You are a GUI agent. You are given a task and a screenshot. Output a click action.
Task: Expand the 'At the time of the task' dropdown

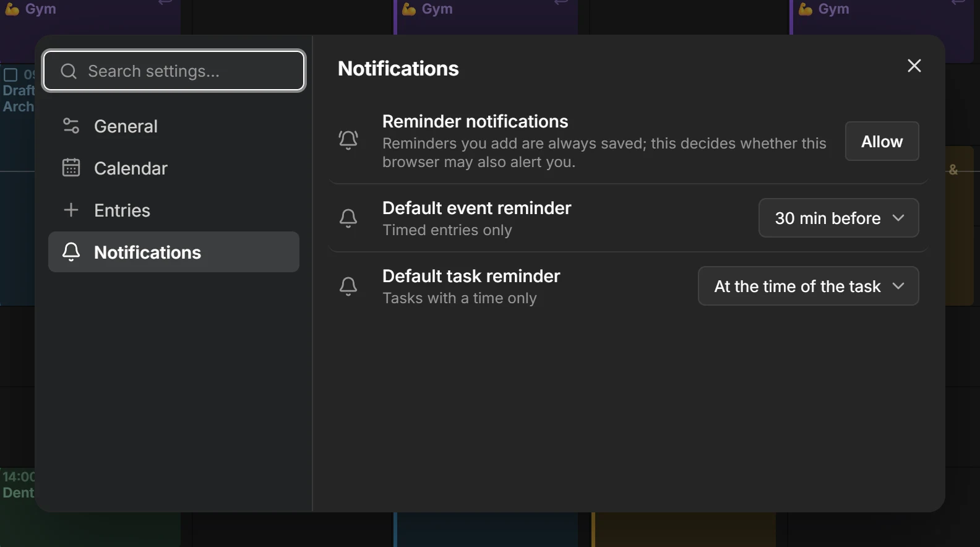pyautogui.click(x=808, y=286)
